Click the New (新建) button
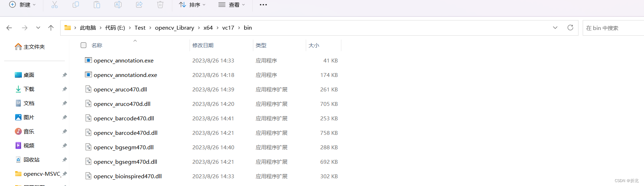644x186 pixels. click(22, 5)
